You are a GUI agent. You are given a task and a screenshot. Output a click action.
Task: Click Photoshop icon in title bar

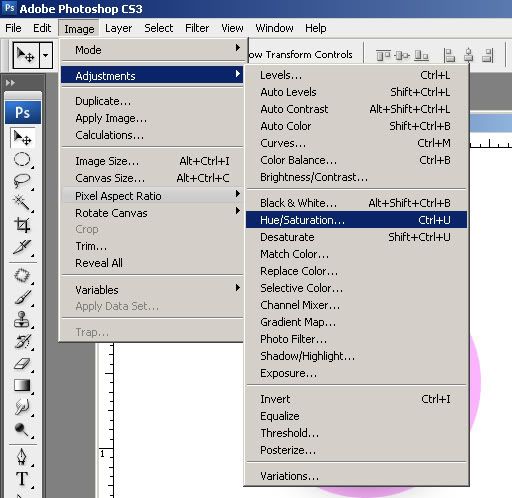pyautogui.click(x=9, y=8)
